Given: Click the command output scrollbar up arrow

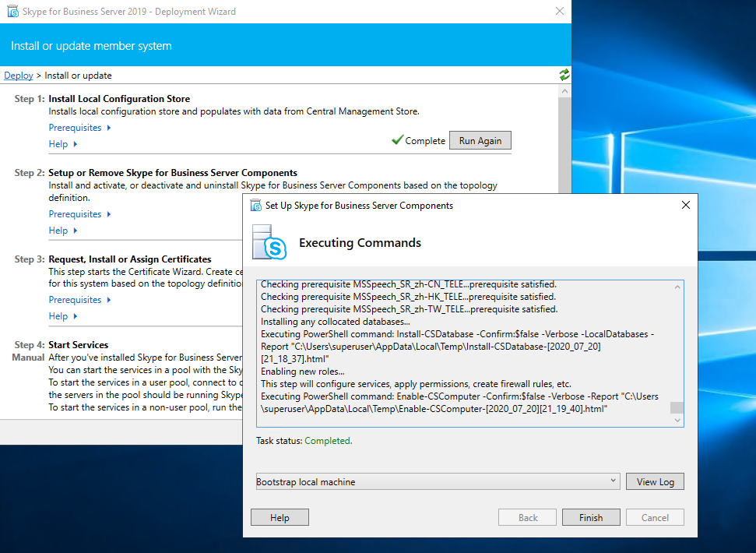Looking at the screenshot, I should [677, 287].
